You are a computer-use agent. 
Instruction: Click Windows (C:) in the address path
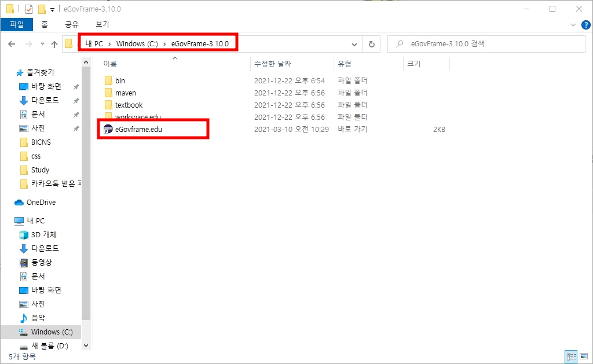pyautogui.click(x=137, y=44)
